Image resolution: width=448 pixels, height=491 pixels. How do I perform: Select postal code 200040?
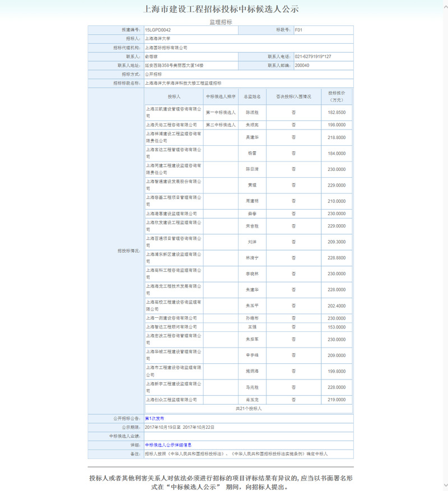(x=302, y=66)
